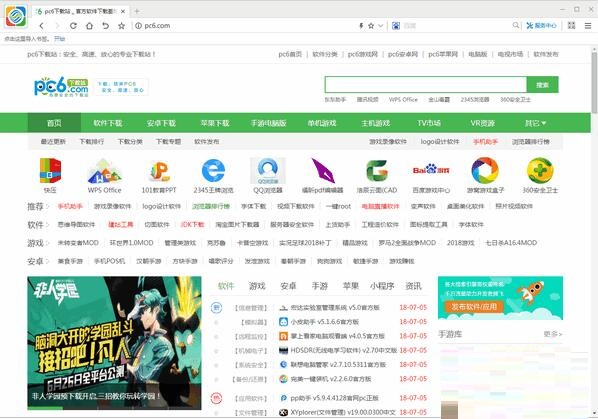Click the 快压 app icon
Screen dimensions: 598x419
(50, 170)
